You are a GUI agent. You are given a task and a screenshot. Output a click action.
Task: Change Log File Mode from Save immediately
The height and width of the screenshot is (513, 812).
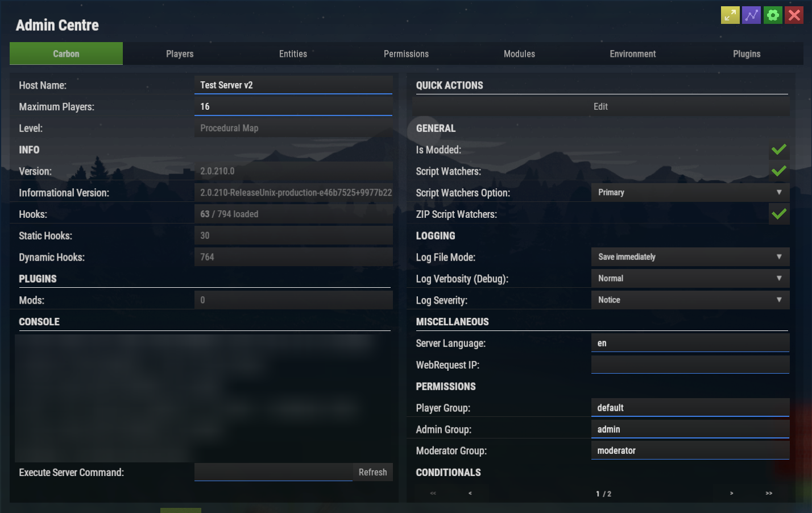pos(690,256)
